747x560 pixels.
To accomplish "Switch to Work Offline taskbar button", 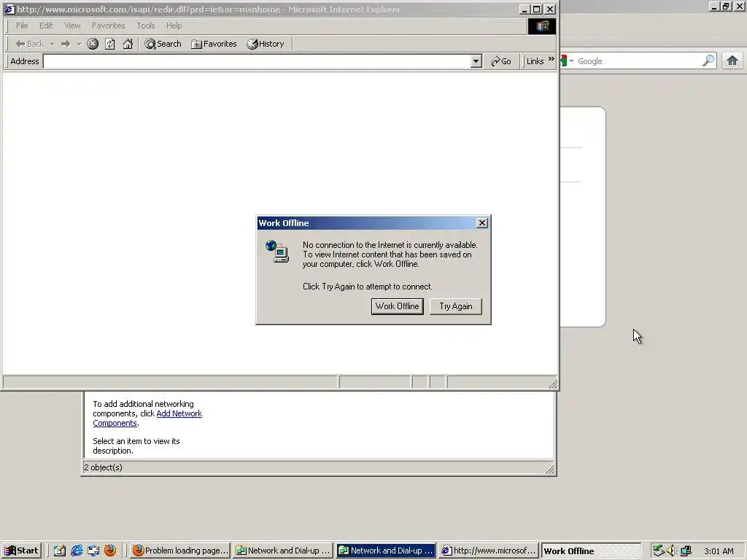I will click(x=591, y=551).
